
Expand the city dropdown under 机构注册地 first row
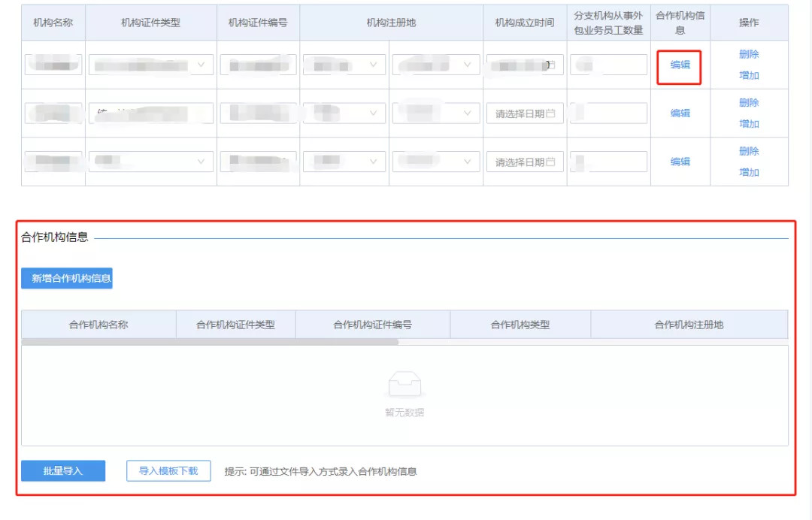point(465,65)
